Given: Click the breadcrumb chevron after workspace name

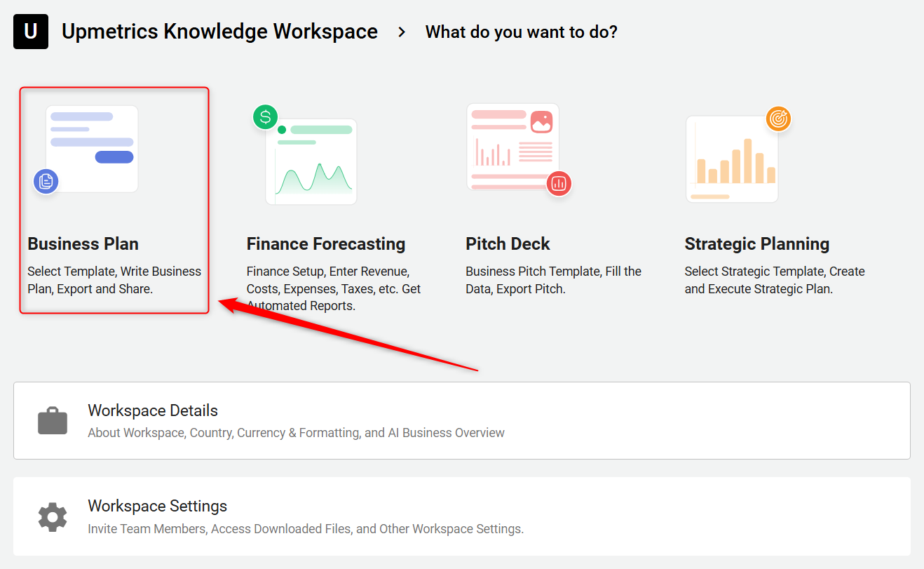Looking at the screenshot, I should pyautogui.click(x=402, y=32).
